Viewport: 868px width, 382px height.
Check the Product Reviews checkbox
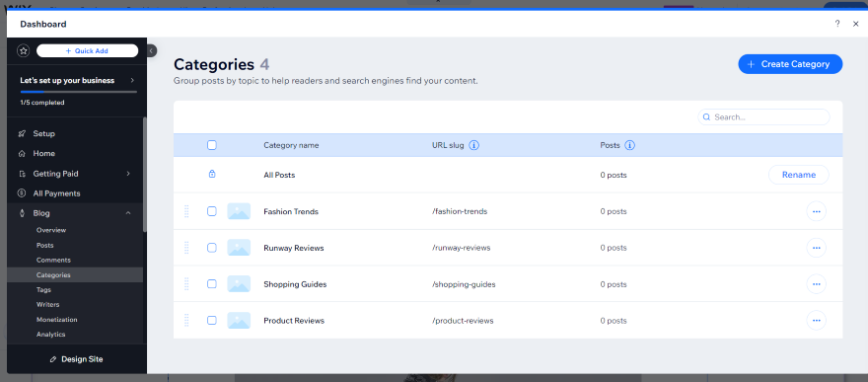click(211, 320)
